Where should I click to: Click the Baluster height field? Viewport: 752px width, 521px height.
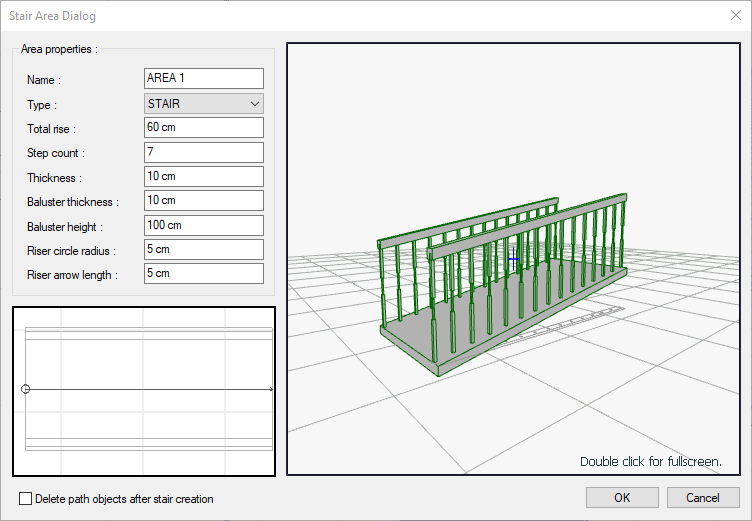203,225
